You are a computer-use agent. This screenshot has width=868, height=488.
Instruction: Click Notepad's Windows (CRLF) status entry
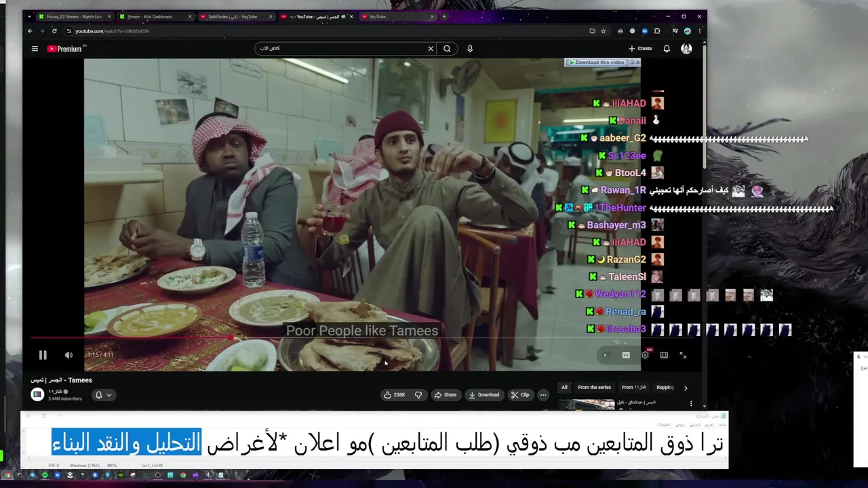click(84, 466)
